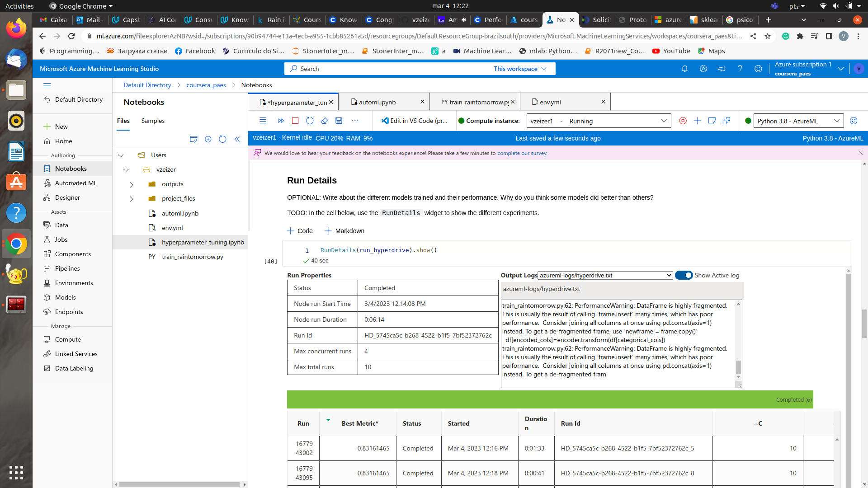Viewport: 868px width, 488px height.
Task: Stop the compute instance
Action: point(683,121)
